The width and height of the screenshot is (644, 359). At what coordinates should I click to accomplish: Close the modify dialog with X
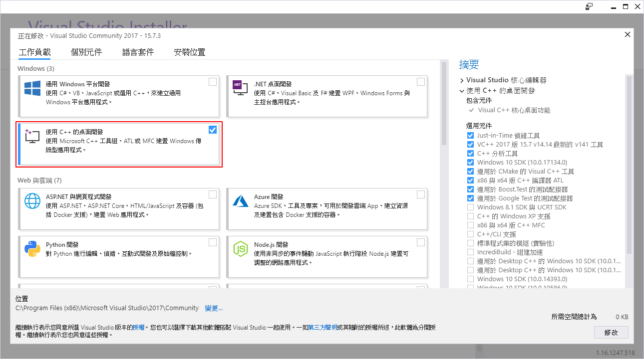coord(628,34)
